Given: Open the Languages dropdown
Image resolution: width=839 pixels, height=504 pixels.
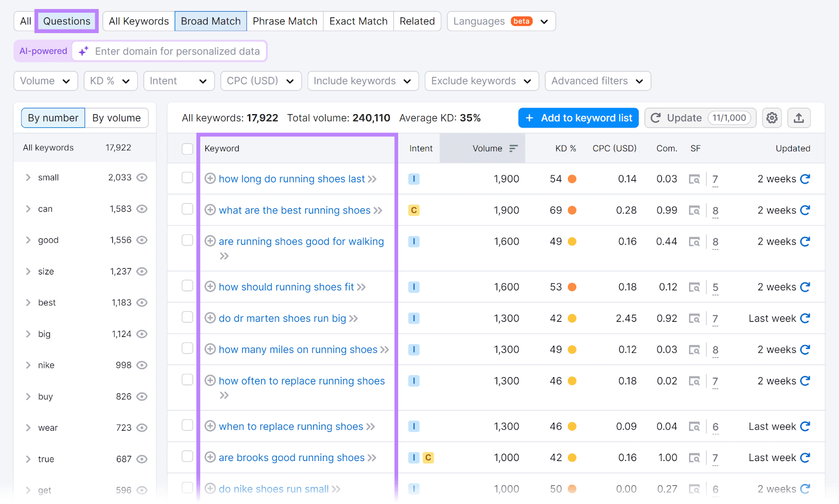Looking at the screenshot, I should click(x=501, y=21).
